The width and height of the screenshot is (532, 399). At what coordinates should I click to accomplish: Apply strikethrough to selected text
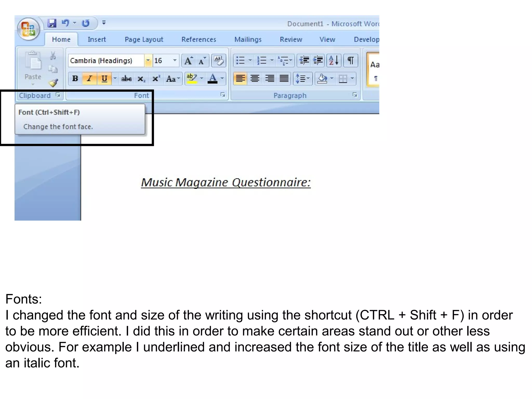127,79
